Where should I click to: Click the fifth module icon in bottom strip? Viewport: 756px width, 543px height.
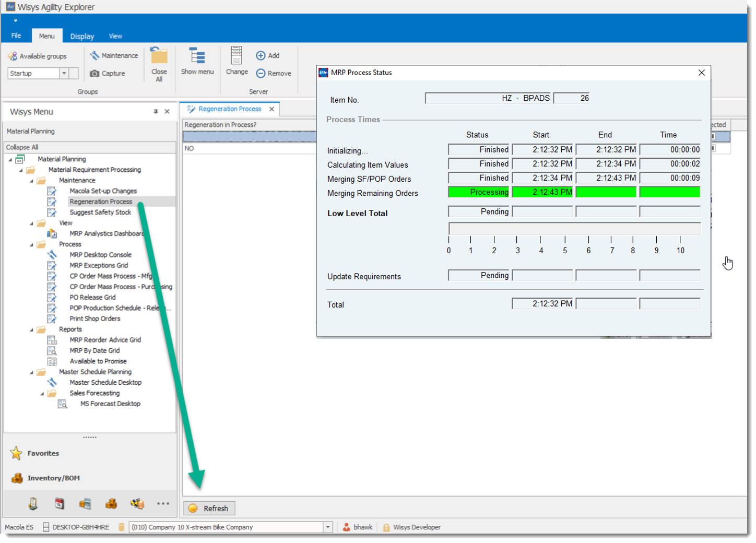(x=137, y=503)
